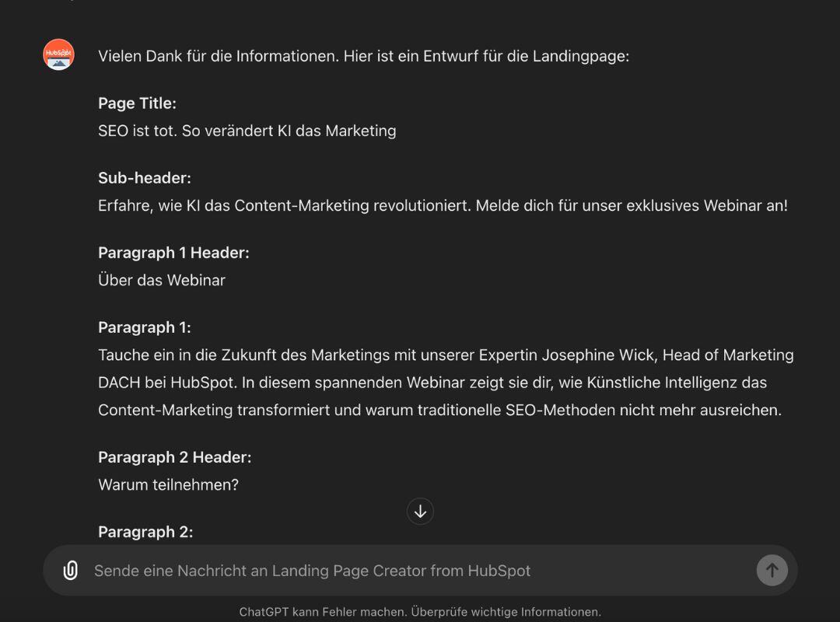840x622 pixels.
Task: Click the "Warum teilnehmen?" text
Action: (x=168, y=485)
